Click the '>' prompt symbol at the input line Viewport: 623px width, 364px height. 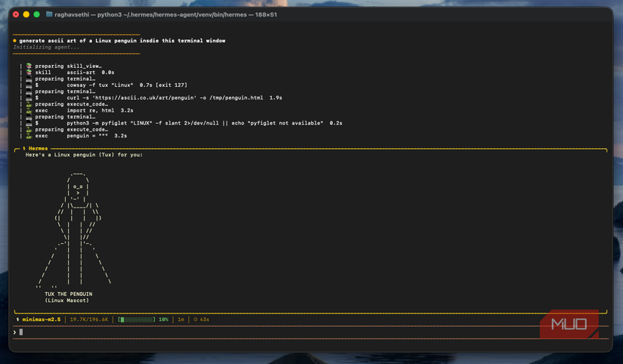tap(14, 332)
